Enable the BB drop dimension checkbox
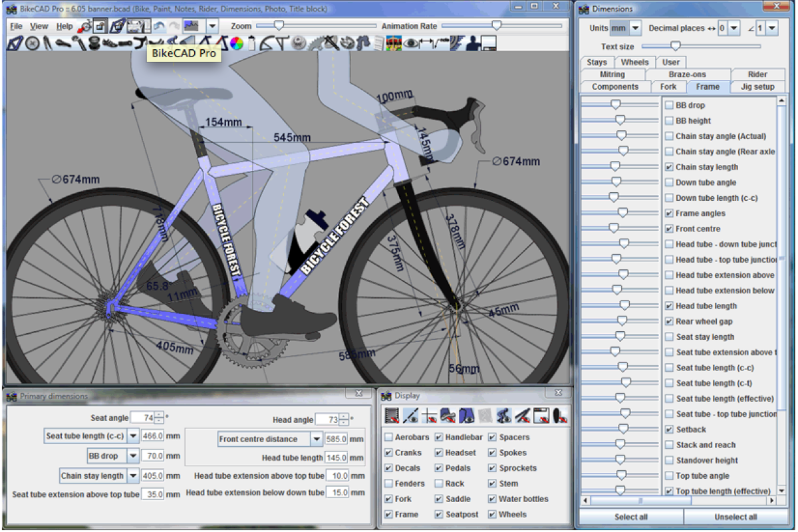 pyautogui.click(x=668, y=105)
